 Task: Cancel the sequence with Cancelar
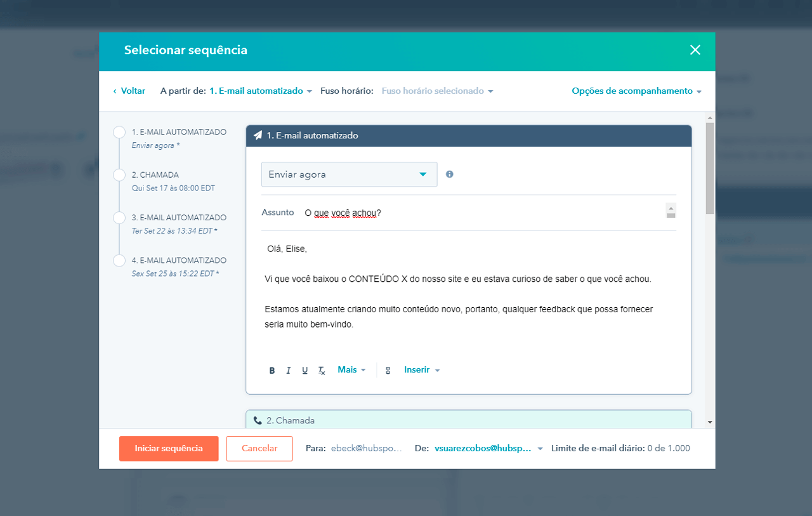click(259, 448)
